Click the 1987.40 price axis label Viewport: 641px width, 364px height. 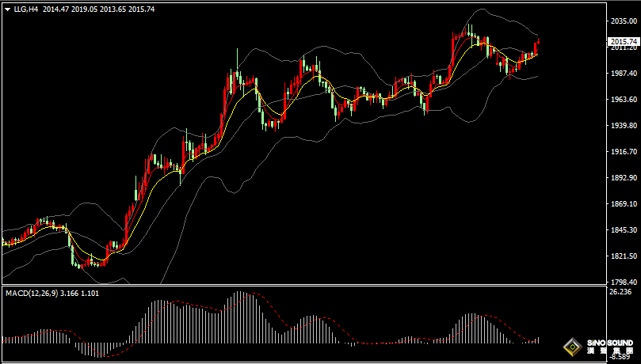pyautogui.click(x=622, y=74)
